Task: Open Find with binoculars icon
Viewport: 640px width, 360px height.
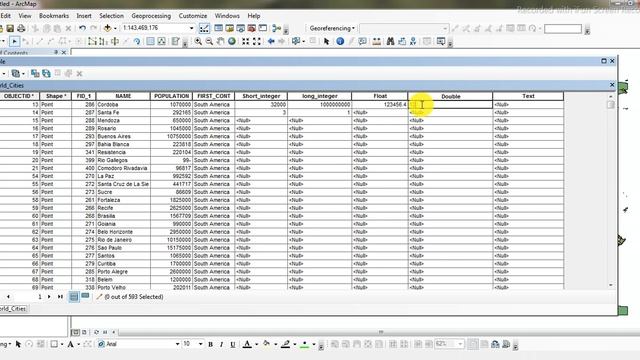Action: (x=390, y=41)
